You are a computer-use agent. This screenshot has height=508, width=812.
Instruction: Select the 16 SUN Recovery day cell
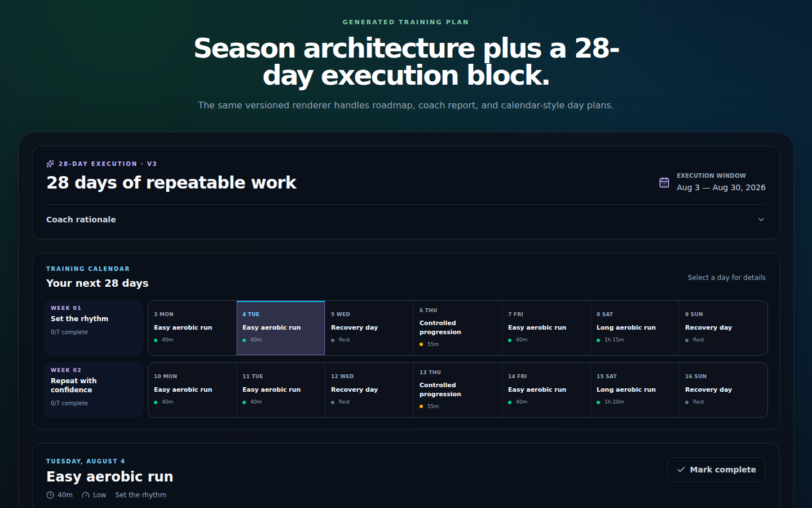tap(723, 390)
